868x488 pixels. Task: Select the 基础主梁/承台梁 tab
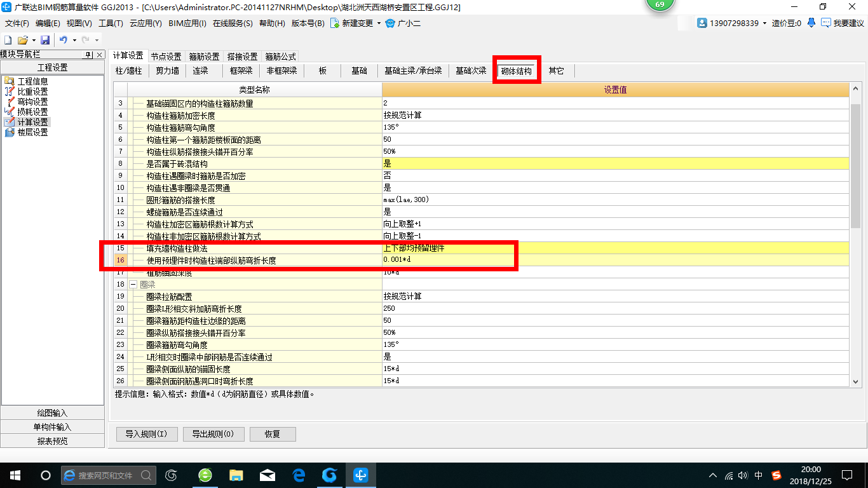(x=413, y=71)
